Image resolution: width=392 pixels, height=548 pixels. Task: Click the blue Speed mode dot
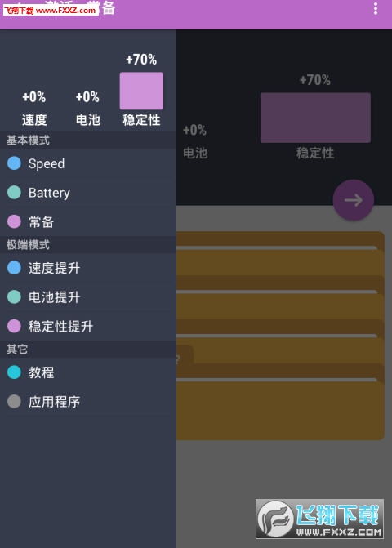click(15, 163)
